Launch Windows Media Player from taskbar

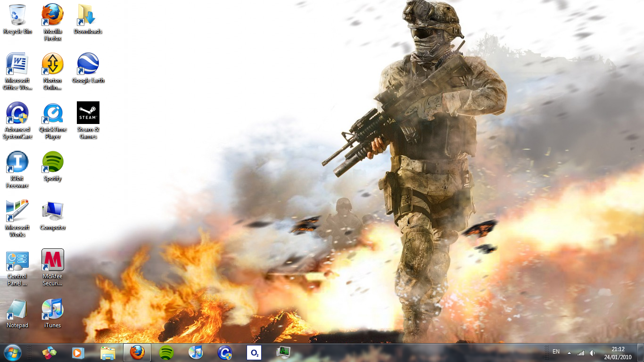(x=78, y=353)
